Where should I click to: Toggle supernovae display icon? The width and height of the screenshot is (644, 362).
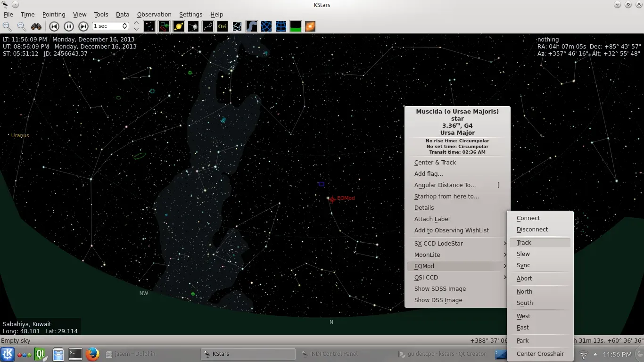point(310,26)
